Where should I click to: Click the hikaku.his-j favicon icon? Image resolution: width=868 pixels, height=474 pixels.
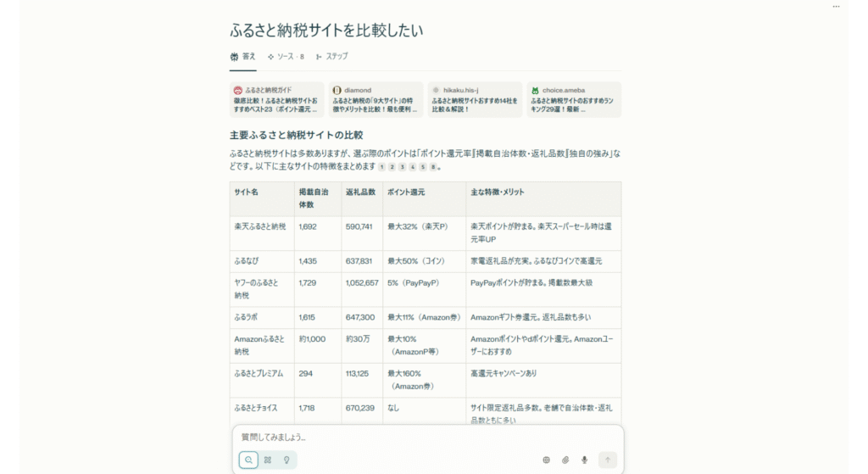point(436,90)
